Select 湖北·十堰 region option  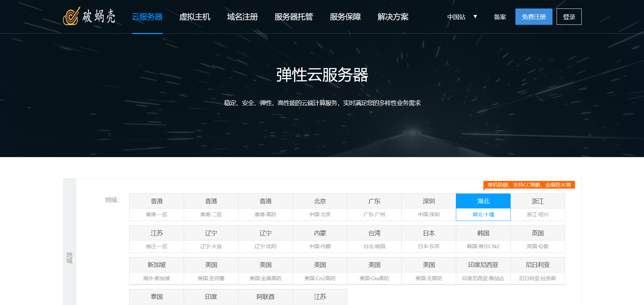[x=483, y=207]
